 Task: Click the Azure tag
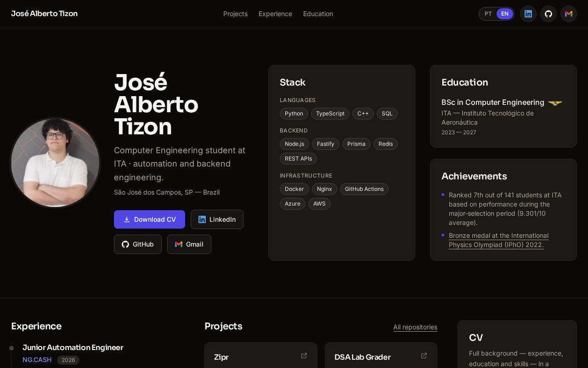(293, 204)
